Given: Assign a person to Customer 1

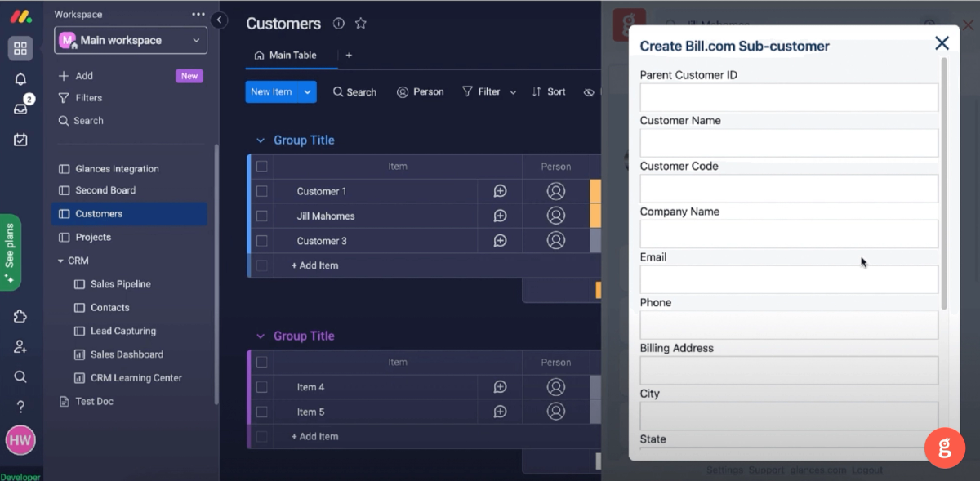Looking at the screenshot, I should click(556, 191).
